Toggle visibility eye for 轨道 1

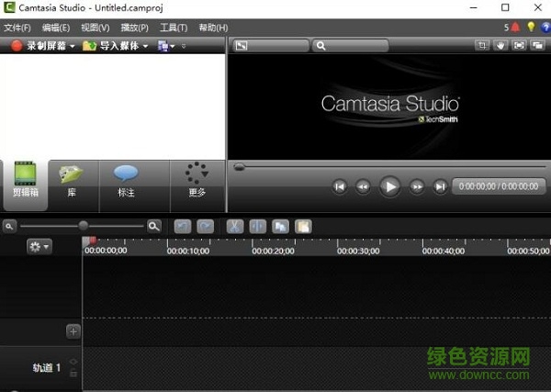[x=73, y=363]
